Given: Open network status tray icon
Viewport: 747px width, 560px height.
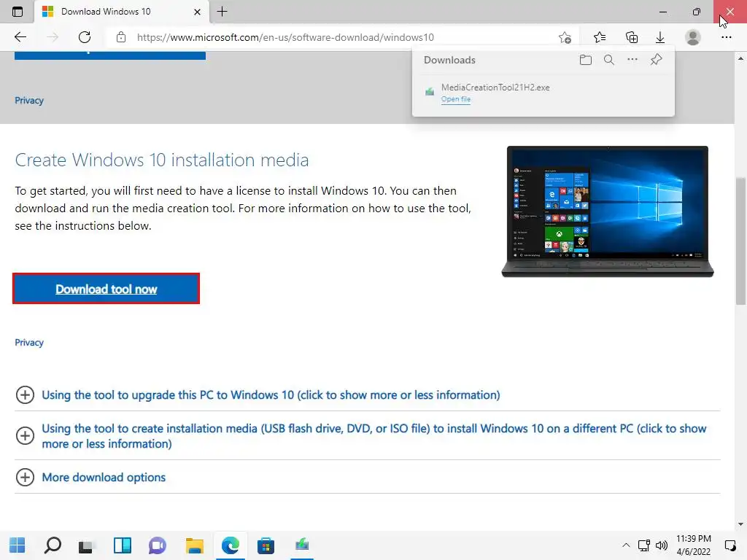Looking at the screenshot, I should [x=644, y=545].
